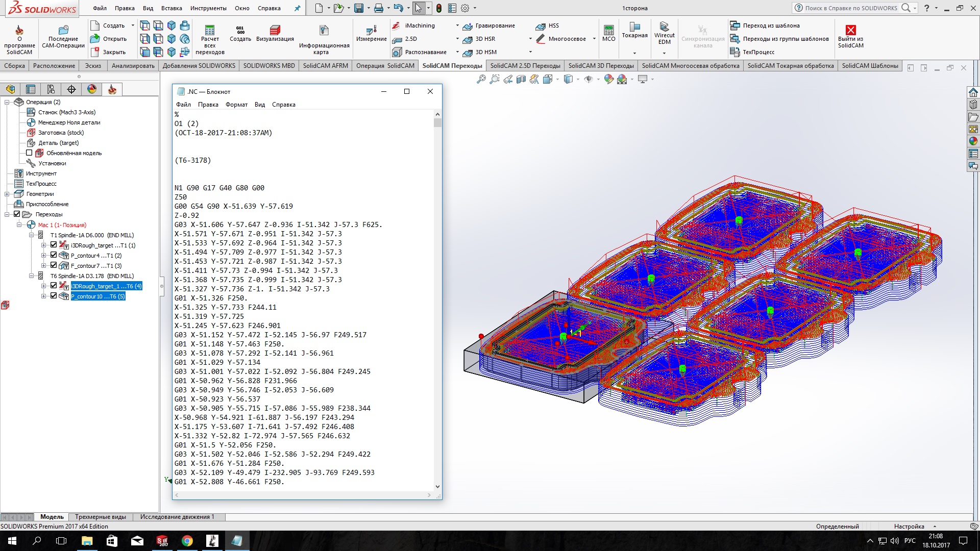
Task: Click Выйти из SolidCAM exit icon
Action: coord(850,30)
